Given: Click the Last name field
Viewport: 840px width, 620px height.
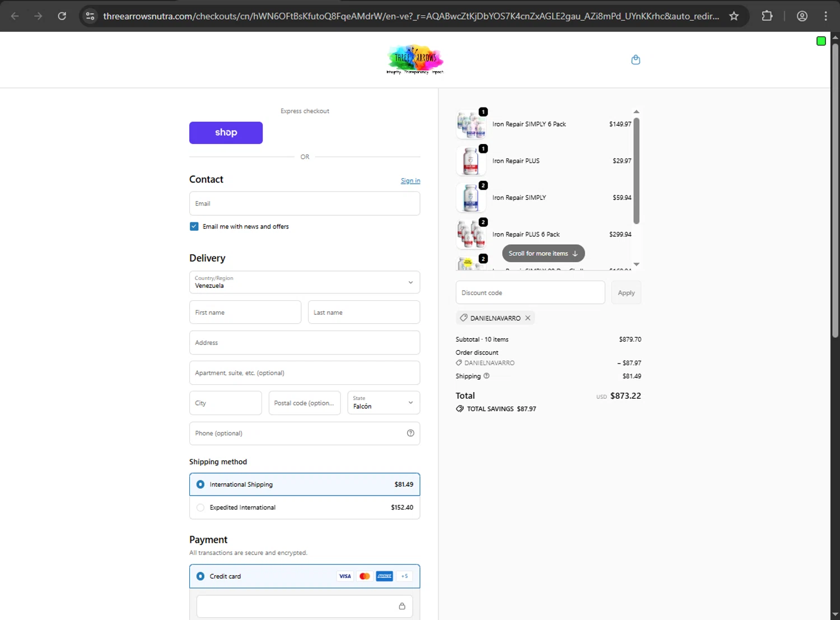Looking at the screenshot, I should [364, 312].
